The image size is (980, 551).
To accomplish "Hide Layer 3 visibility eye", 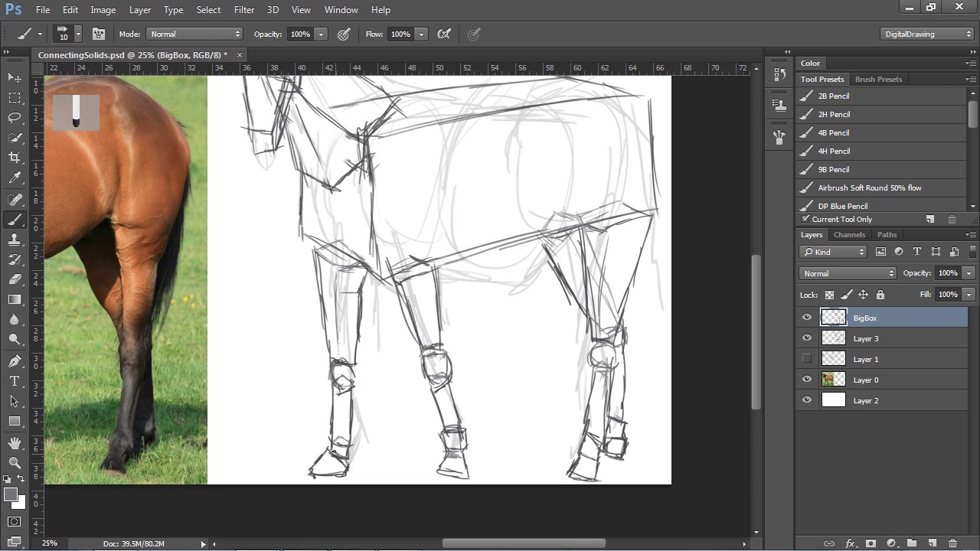I will click(807, 338).
